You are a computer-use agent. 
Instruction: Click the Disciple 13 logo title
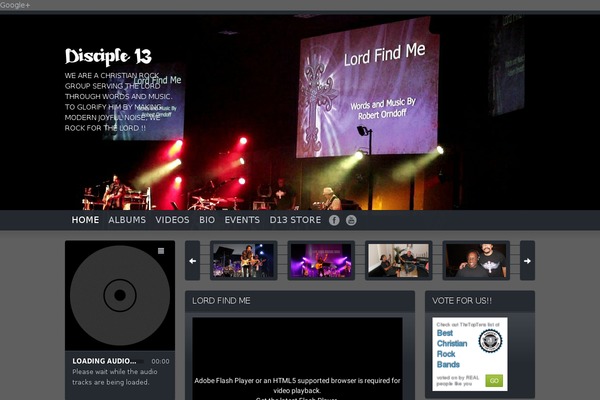[108, 56]
